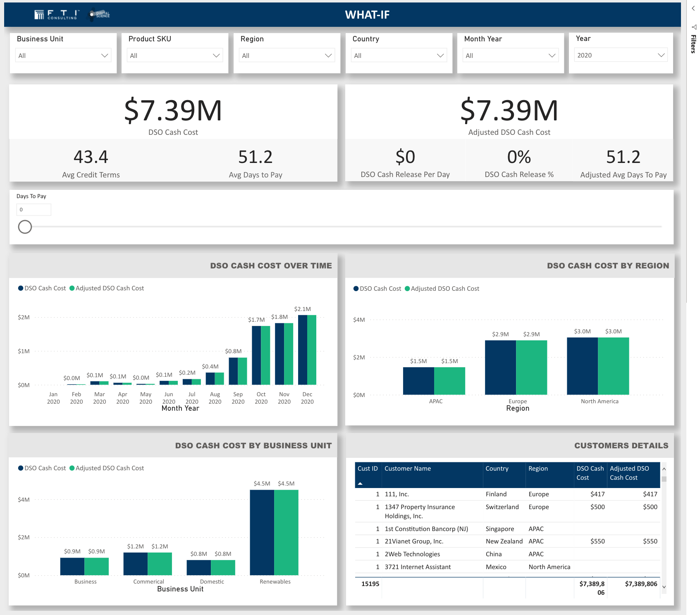This screenshot has height=615, width=700.
Task: Select the Commerical green bar
Action: click(160, 564)
